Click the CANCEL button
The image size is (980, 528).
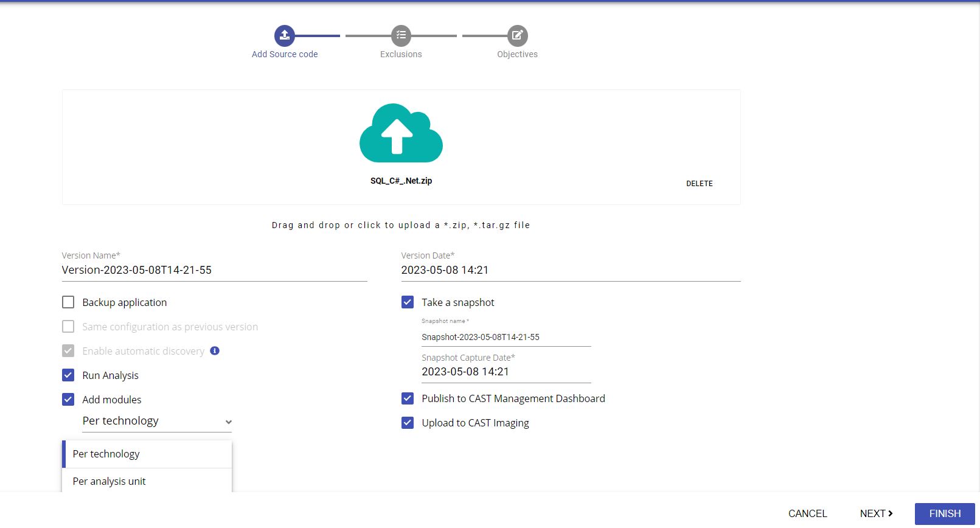[x=807, y=513]
